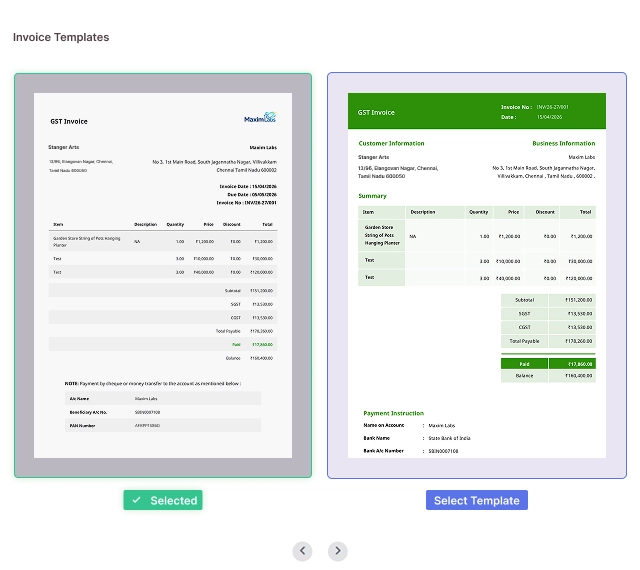Go to next templates with right chevron
This screenshot has width=640, height=570.
pos(338,551)
